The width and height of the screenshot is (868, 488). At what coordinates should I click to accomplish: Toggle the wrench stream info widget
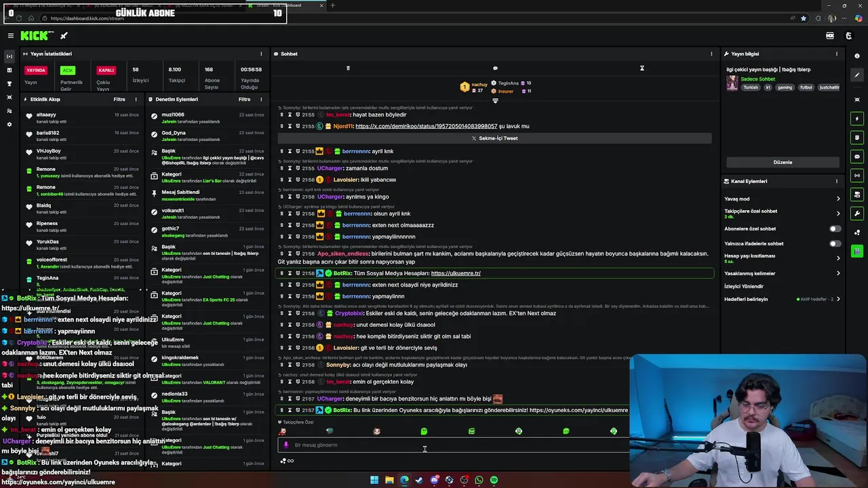pyautogui.click(x=857, y=213)
